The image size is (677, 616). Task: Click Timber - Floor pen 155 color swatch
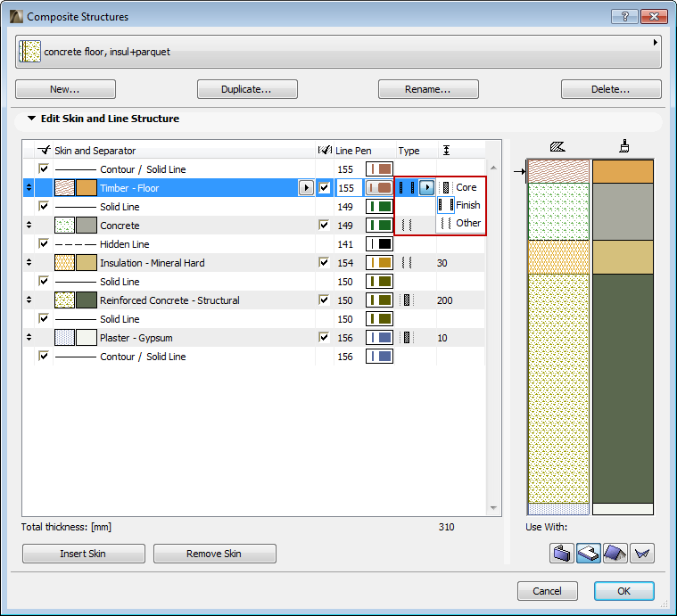point(379,187)
